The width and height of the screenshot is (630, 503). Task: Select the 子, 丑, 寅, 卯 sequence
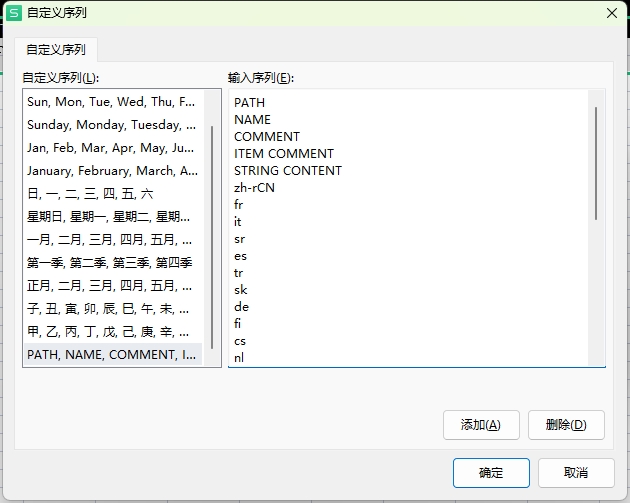pyautogui.click(x=113, y=309)
